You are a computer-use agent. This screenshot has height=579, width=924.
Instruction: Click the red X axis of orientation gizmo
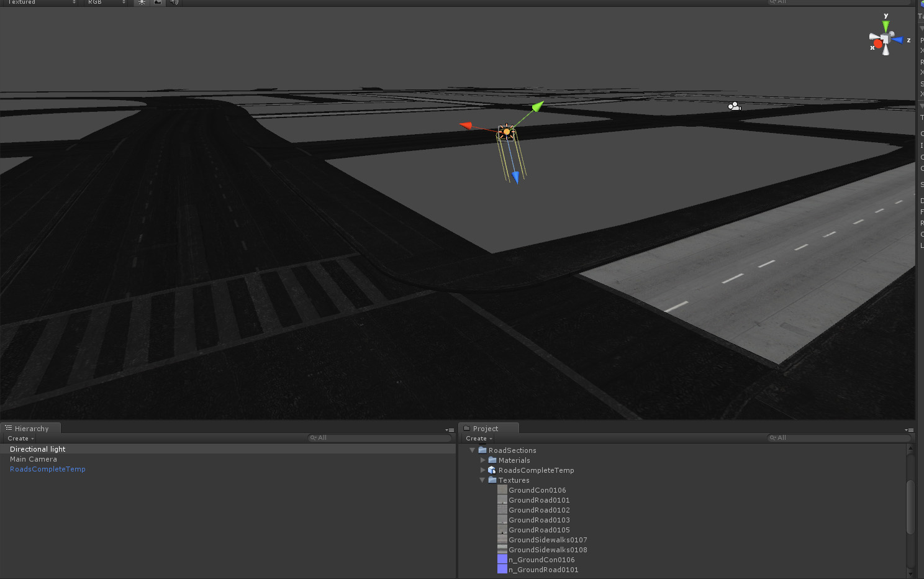tap(877, 43)
